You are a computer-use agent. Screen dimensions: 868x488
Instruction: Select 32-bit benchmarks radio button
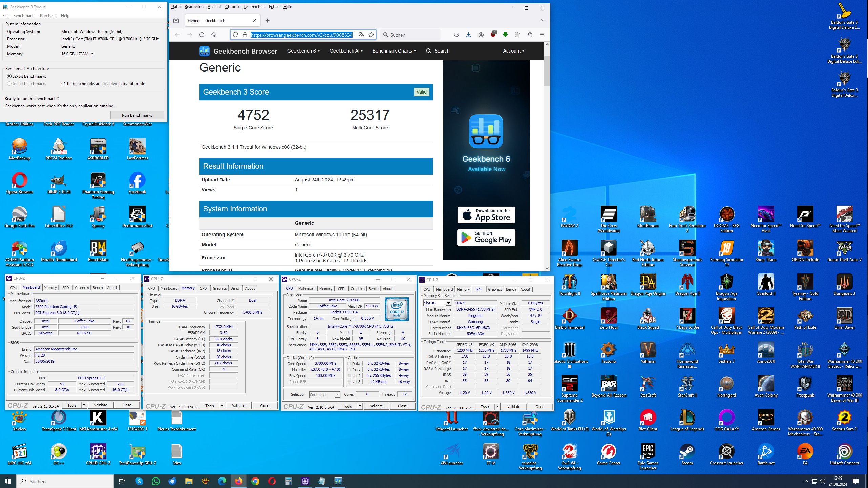[9, 76]
